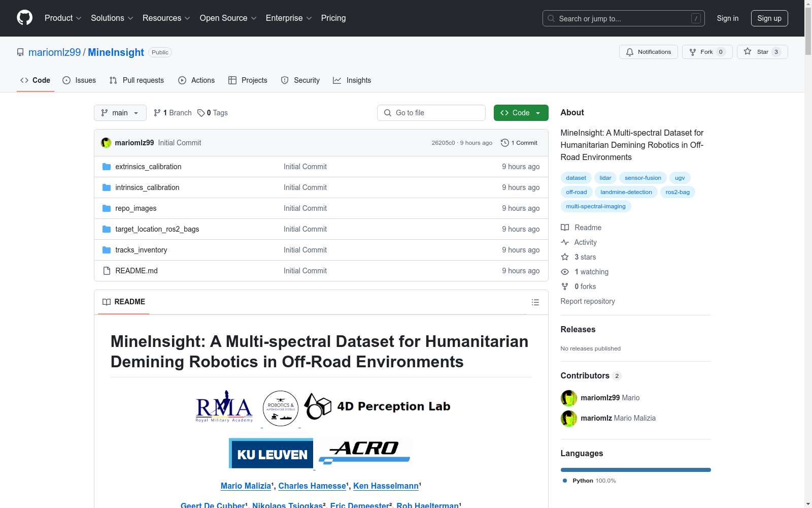Click the tracks_inventory folder icon

[x=107, y=250]
